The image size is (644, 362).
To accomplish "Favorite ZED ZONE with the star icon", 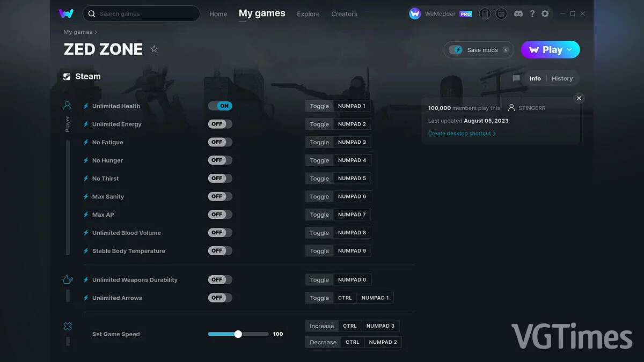I will pyautogui.click(x=154, y=49).
